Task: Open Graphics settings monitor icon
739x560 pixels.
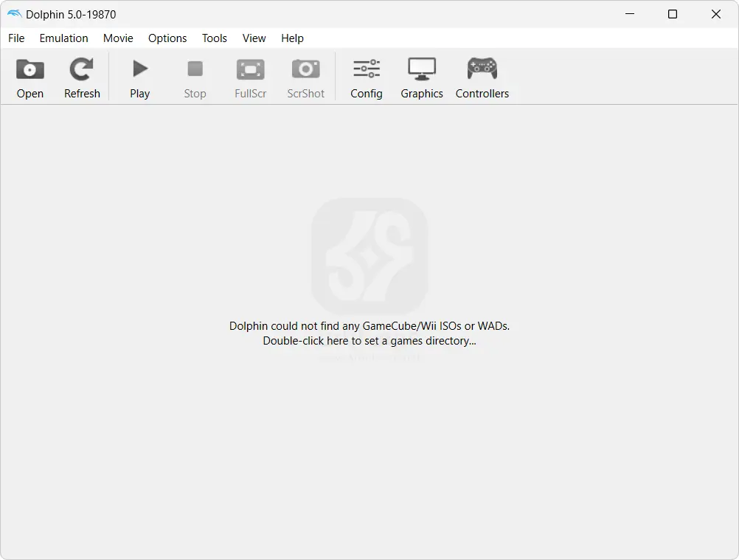Action: (422, 70)
